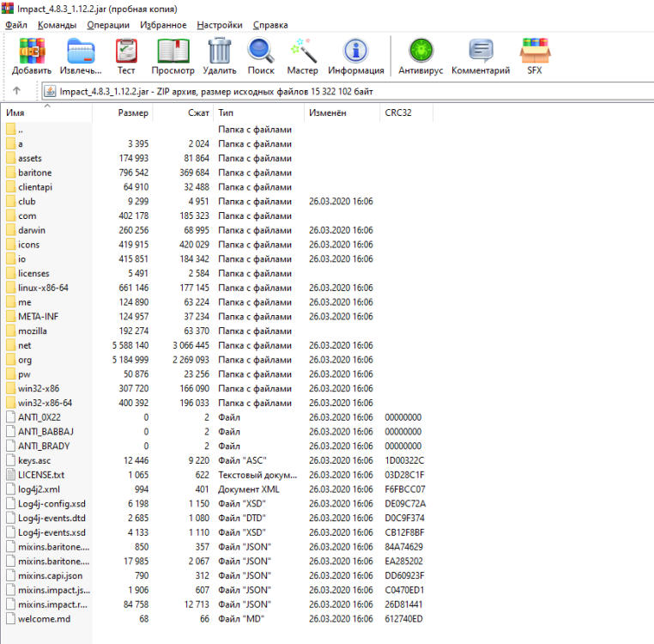The height and width of the screenshot is (644, 654).
Task: Select the icons folder name
Action: pos(29,245)
